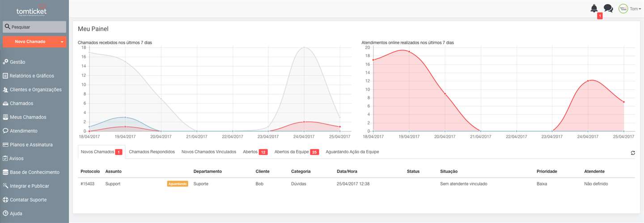Open the notifications bell icon
This screenshot has height=223, width=644.
coord(594,8)
